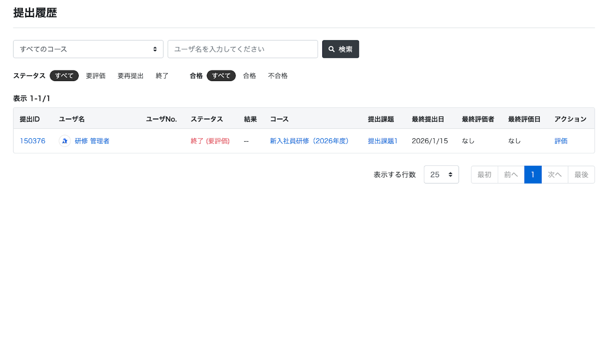Screen dimensions: 611x364
Task: Open submission ID 150376
Action: coord(33,141)
